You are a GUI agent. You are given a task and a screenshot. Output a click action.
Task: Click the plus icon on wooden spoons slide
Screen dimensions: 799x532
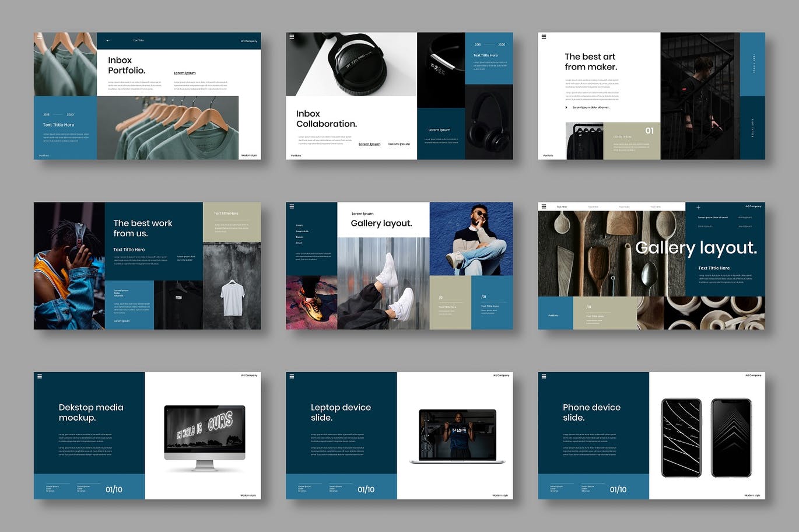pos(698,207)
